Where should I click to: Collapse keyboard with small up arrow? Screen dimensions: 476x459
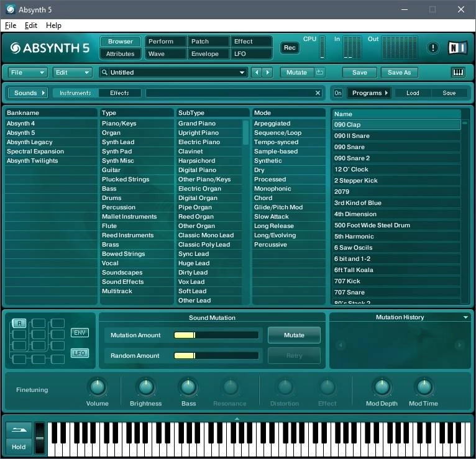pos(237,419)
